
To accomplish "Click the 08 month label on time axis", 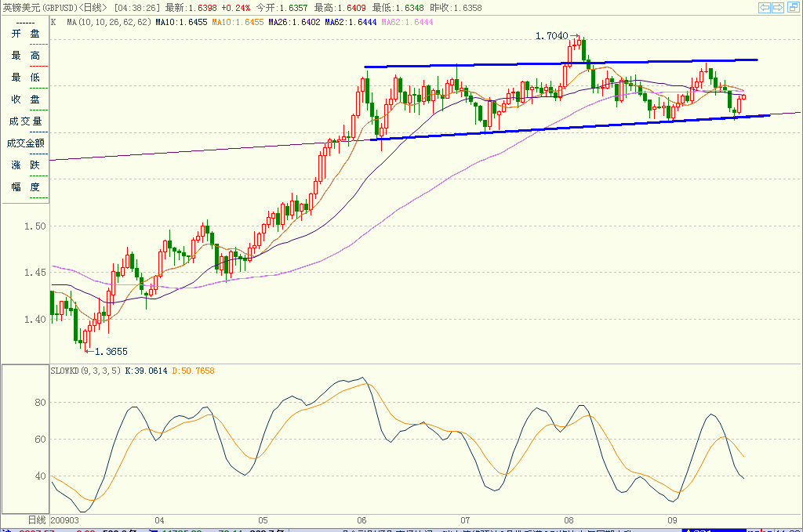I will [x=569, y=520].
